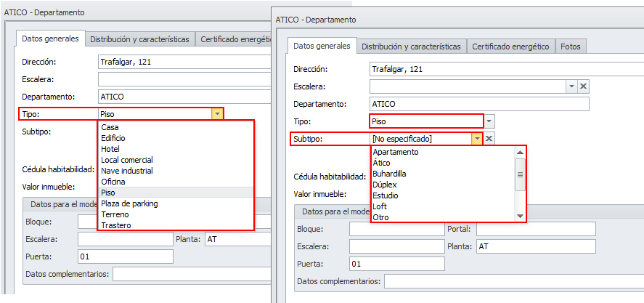Click into the Portal input field
644x303 pixels.
pos(536,229)
